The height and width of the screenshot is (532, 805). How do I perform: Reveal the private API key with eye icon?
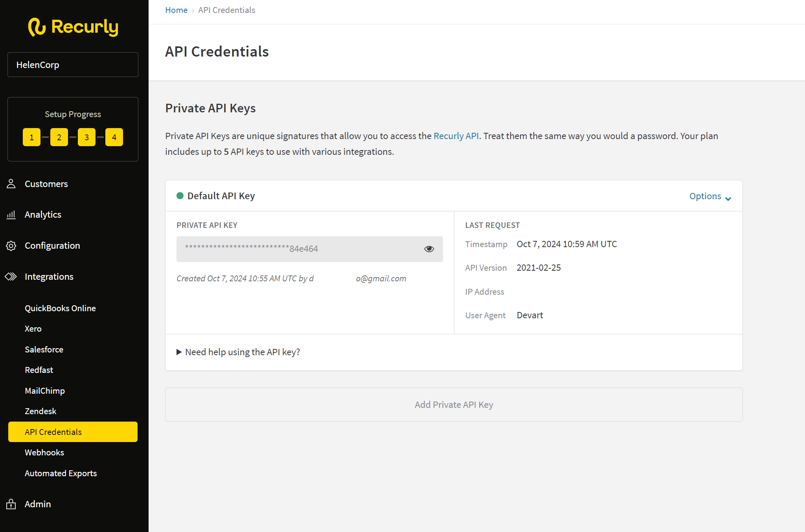click(x=429, y=249)
